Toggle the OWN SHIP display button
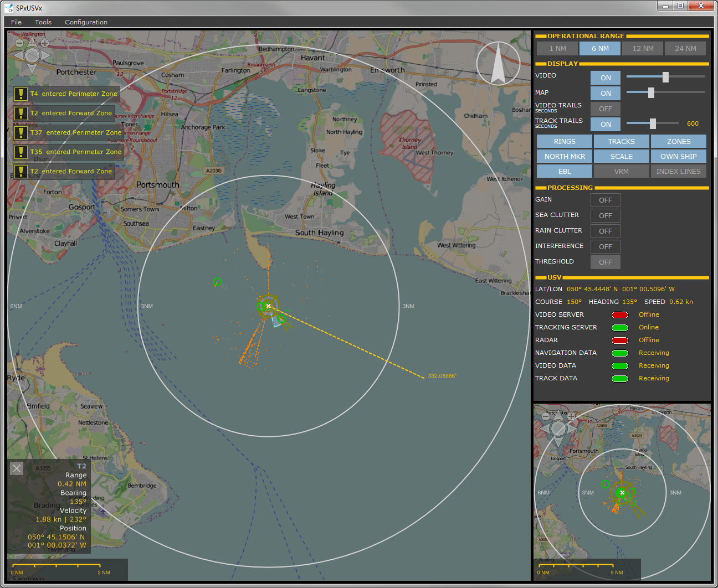 (678, 156)
